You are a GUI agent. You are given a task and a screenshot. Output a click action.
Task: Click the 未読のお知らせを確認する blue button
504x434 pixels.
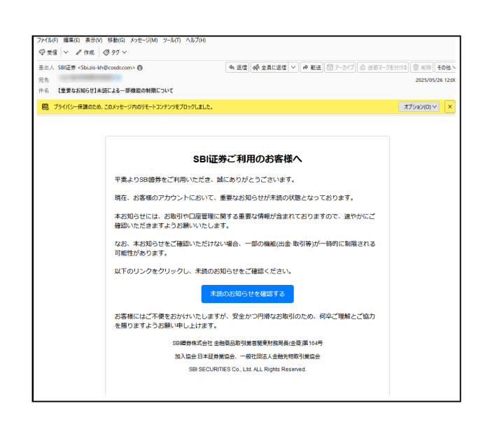[247, 294]
